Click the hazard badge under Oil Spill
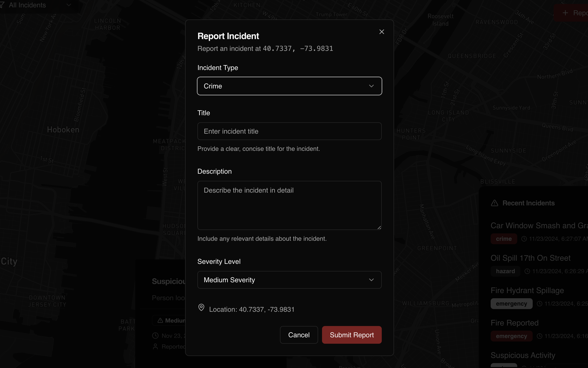The width and height of the screenshot is (588, 368). (x=505, y=271)
